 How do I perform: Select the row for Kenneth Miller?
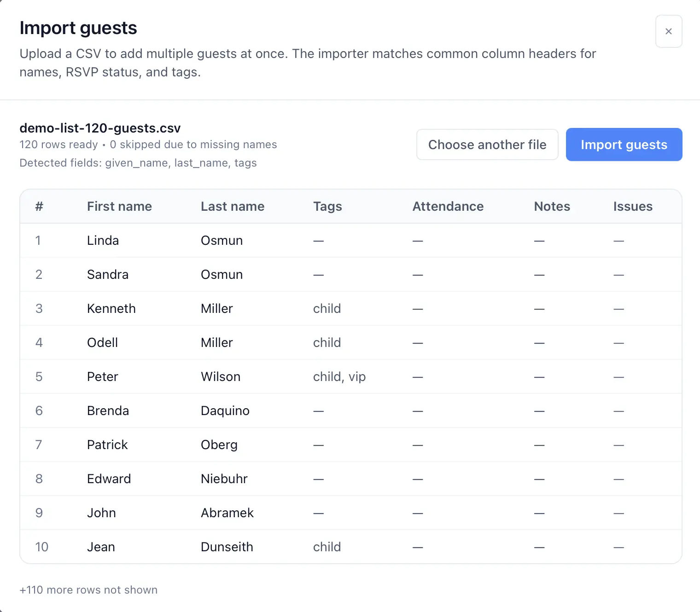click(184, 308)
